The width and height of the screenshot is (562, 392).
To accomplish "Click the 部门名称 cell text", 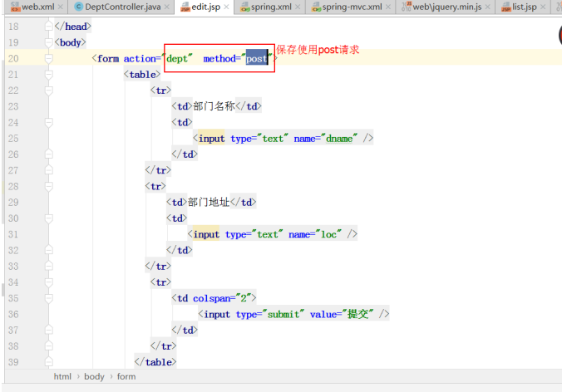I will point(214,106).
